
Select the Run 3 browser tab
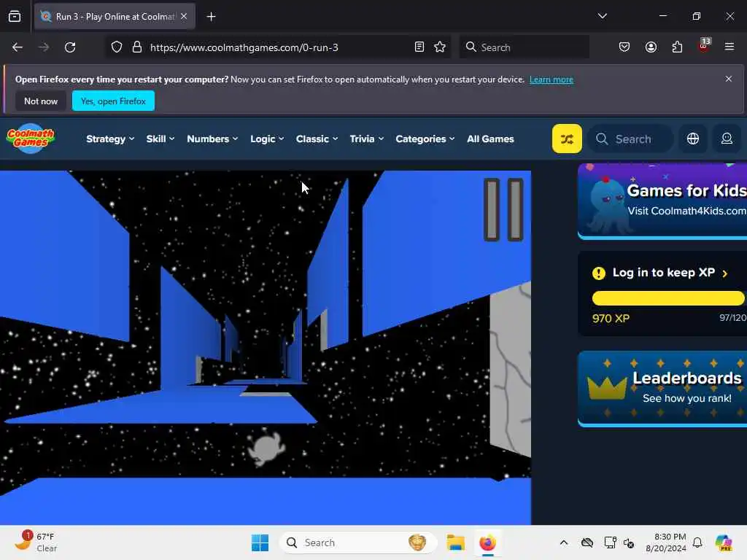[115, 16]
